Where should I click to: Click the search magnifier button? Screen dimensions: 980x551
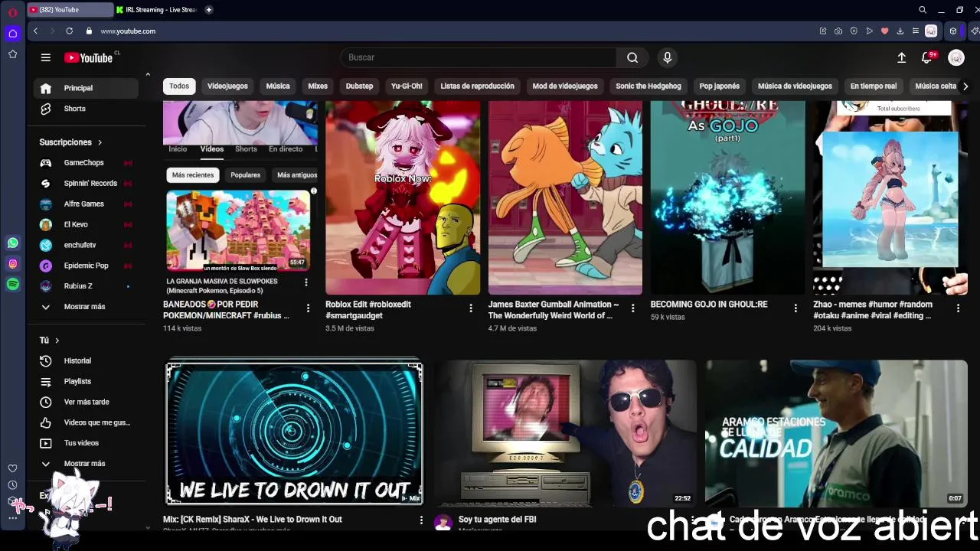(632, 57)
